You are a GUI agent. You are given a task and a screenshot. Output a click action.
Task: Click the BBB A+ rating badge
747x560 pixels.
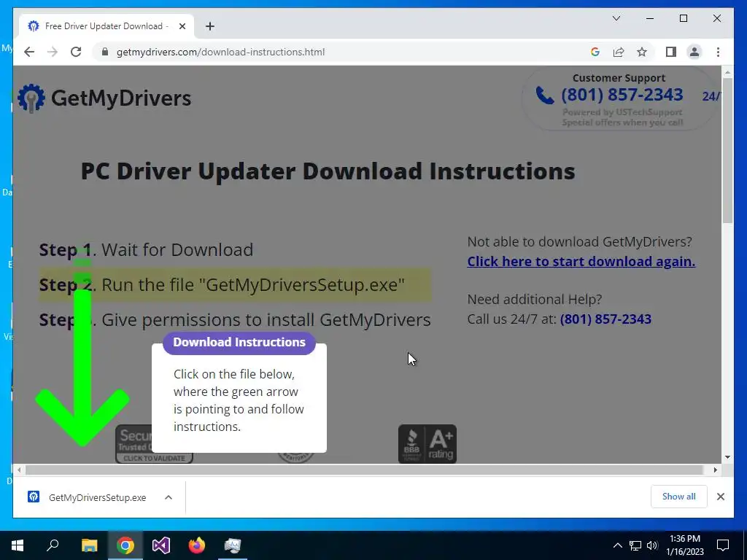point(427,444)
